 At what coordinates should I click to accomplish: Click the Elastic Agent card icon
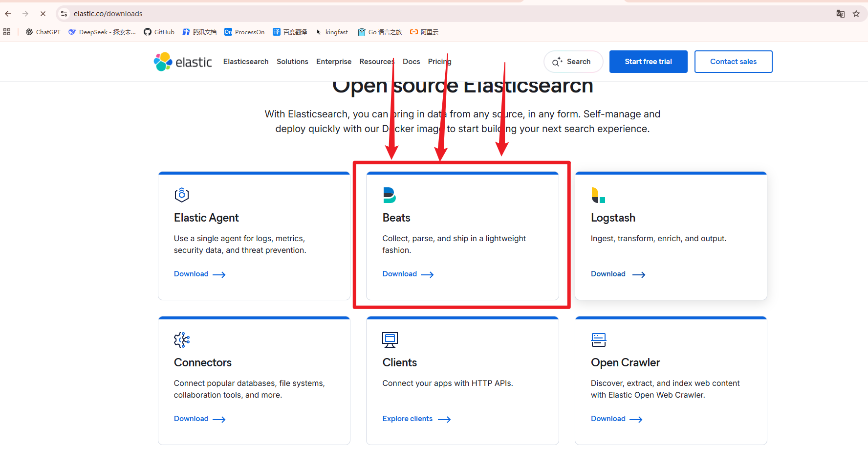[x=182, y=195]
